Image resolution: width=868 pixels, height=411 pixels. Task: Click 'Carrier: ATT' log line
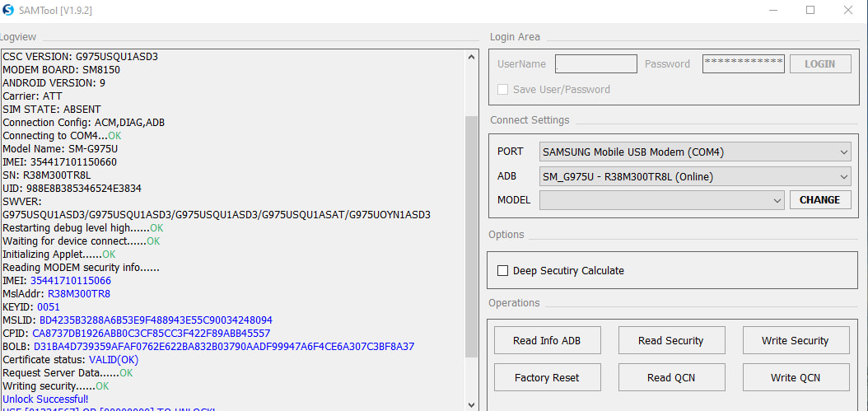coord(33,96)
